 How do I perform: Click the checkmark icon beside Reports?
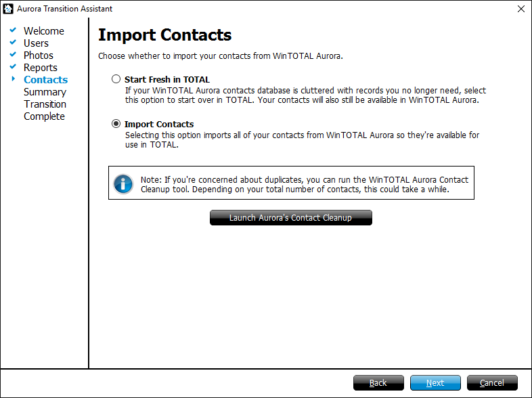[x=13, y=67]
